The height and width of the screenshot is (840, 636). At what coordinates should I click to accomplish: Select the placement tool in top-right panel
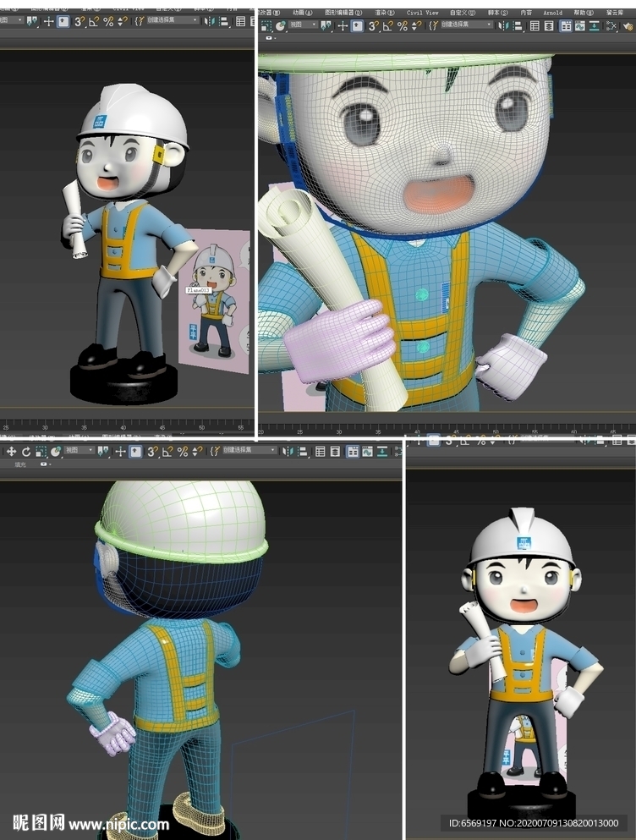(x=280, y=25)
